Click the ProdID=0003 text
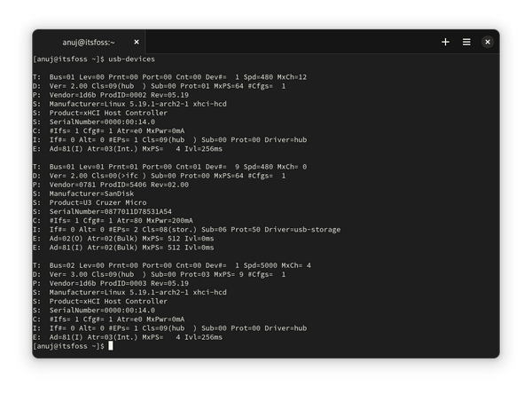 [126, 284]
